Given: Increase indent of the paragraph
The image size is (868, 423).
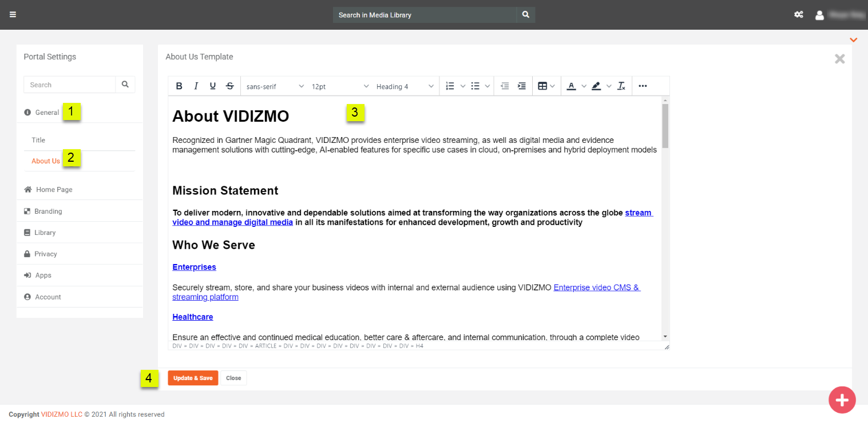Looking at the screenshot, I should pos(521,86).
